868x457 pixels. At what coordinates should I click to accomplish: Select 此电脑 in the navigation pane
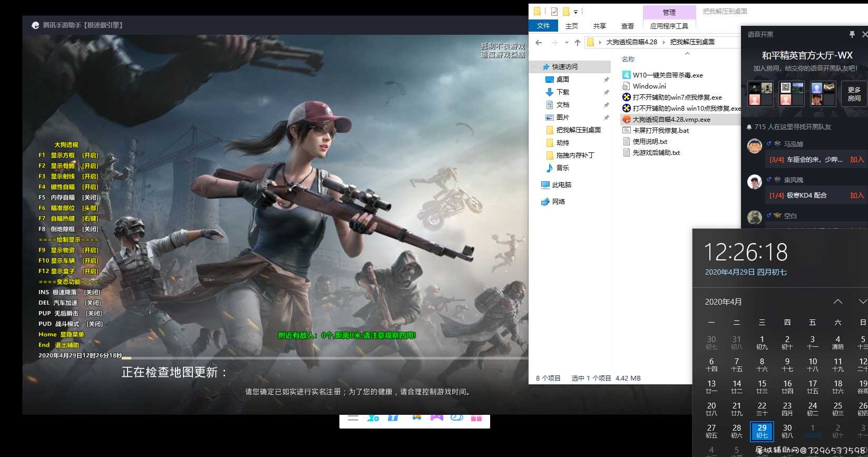click(561, 185)
